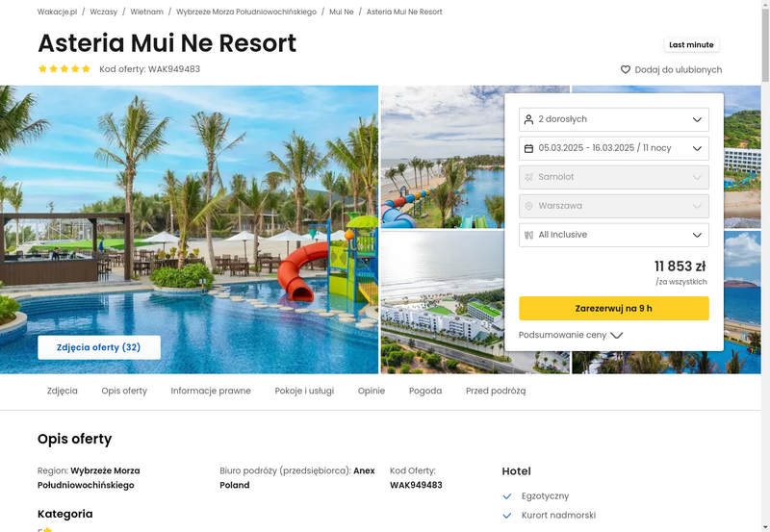The image size is (770, 532).
Task: Open the All Inclusive meal plan dropdown
Action: pyautogui.click(x=614, y=235)
